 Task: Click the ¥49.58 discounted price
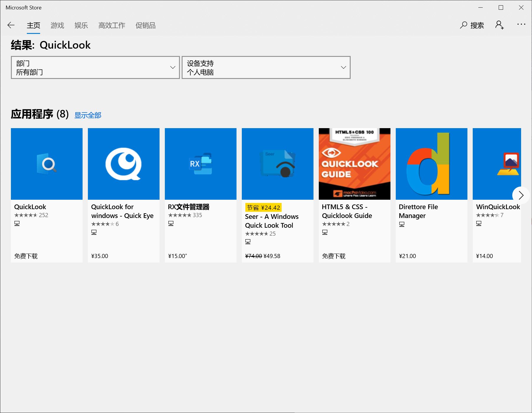point(272,256)
